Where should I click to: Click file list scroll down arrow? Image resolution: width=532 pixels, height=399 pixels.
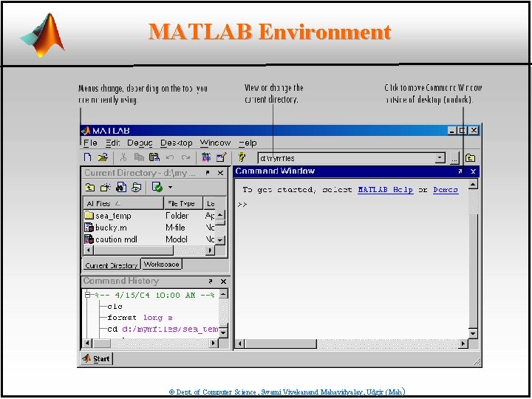[220, 240]
